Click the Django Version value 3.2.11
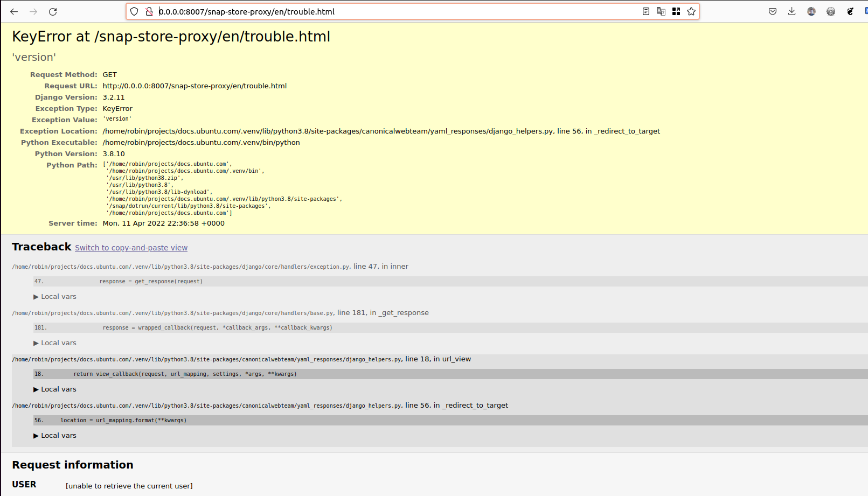The image size is (868, 496). tap(114, 97)
